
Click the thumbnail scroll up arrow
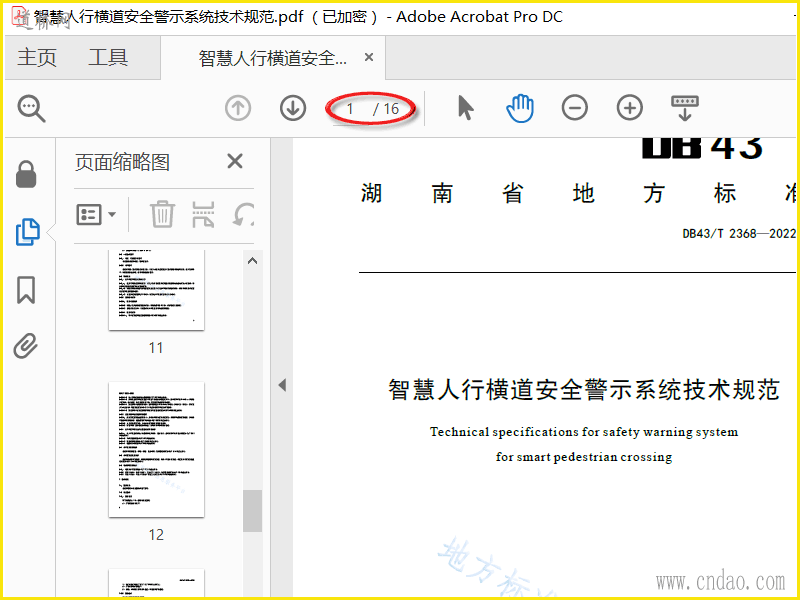[x=252, y=261]
